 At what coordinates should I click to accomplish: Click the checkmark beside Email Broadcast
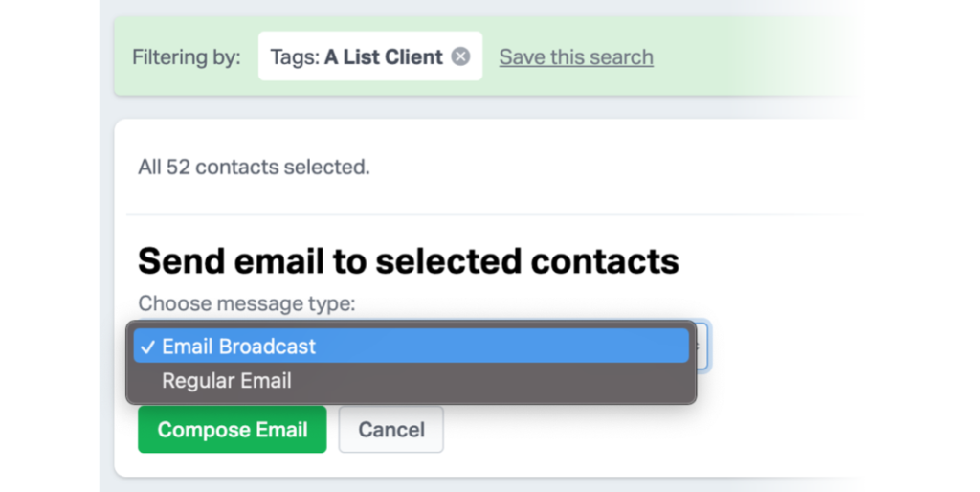[x=147, y=347]
